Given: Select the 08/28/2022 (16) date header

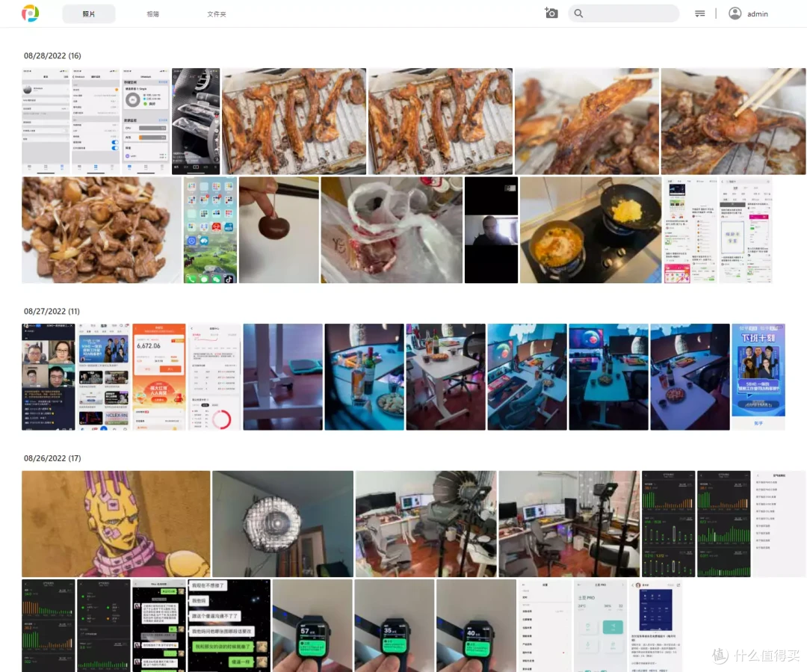Looking at the screenshot, I should point(52,55).
